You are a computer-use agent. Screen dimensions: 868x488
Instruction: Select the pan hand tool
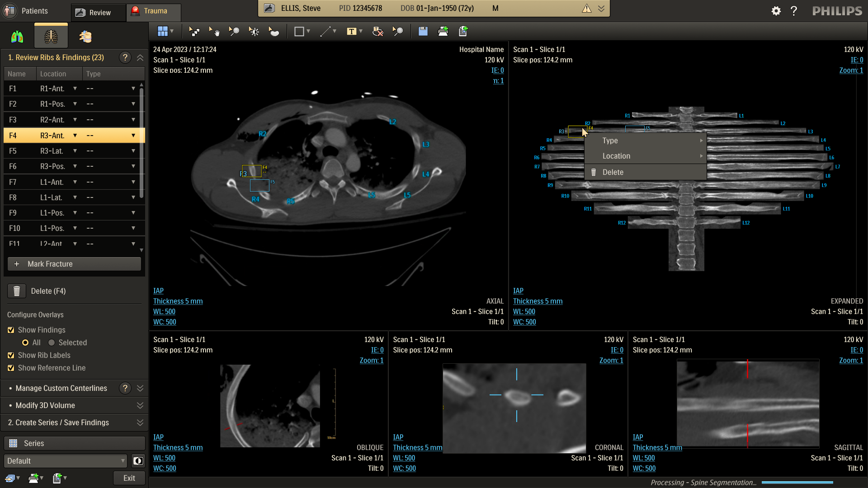[x=214, y=31]
